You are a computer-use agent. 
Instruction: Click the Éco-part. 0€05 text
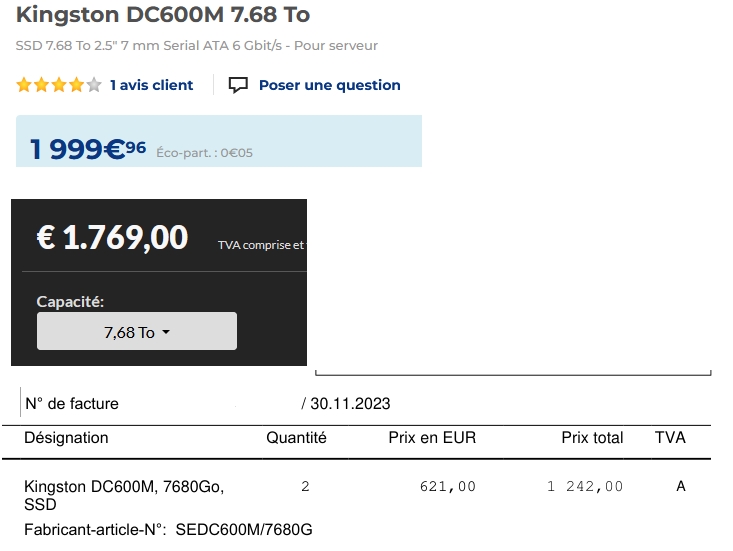click(x=204, y=153)
